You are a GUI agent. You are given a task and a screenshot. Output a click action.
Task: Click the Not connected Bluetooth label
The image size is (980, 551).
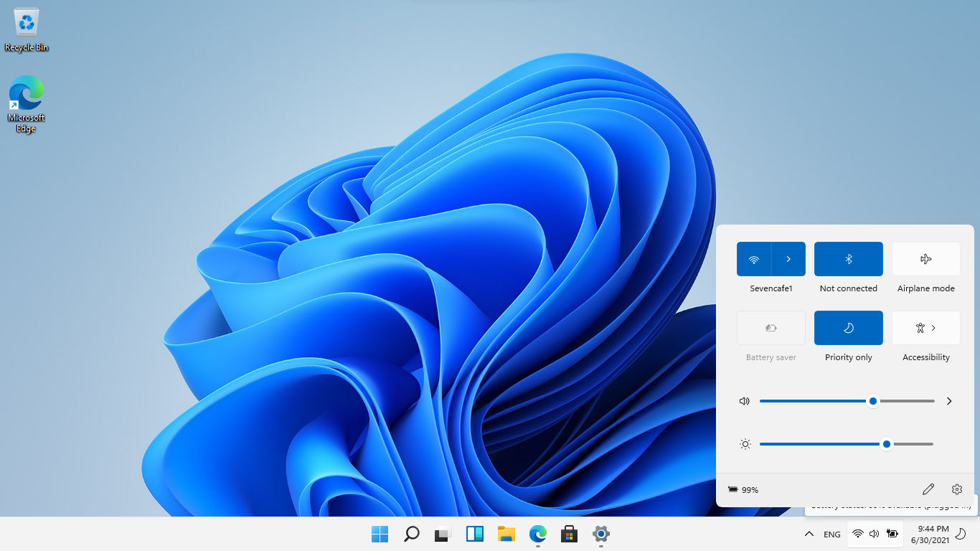pyautogui.click(x=849, y=288)
